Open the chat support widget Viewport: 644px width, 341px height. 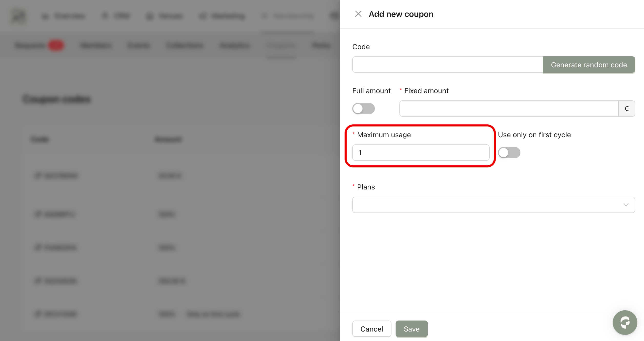[x=625, y=322]
